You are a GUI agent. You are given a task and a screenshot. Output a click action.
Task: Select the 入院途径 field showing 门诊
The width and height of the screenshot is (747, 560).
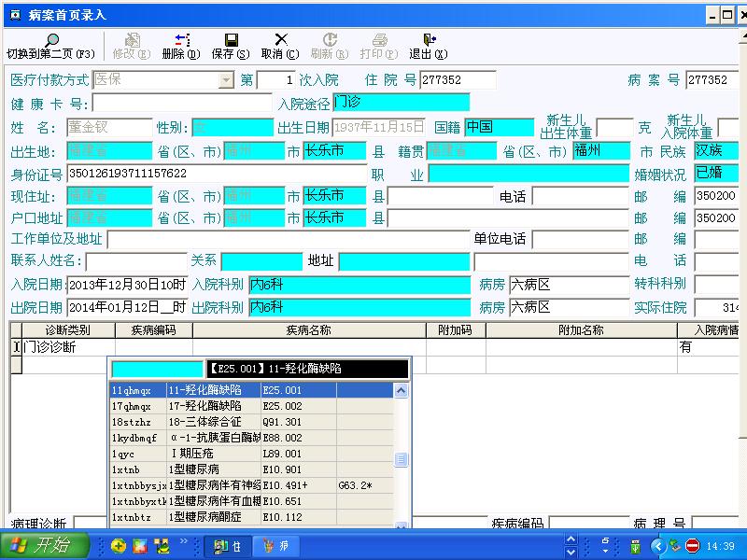402,103
